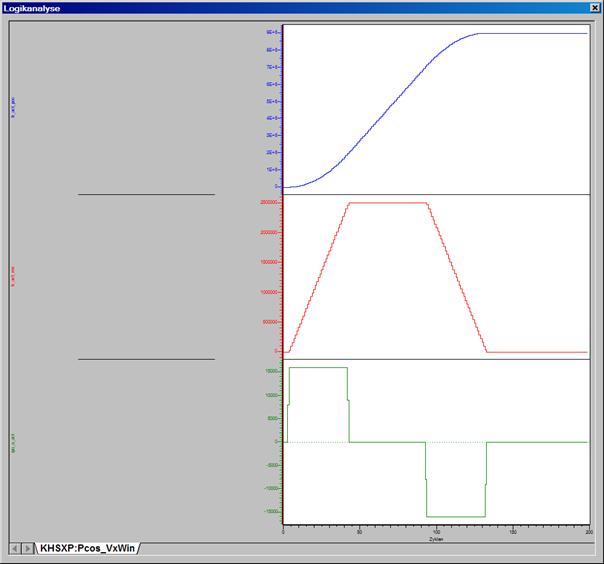Click the tab scroll right arrow

(27, 548)
